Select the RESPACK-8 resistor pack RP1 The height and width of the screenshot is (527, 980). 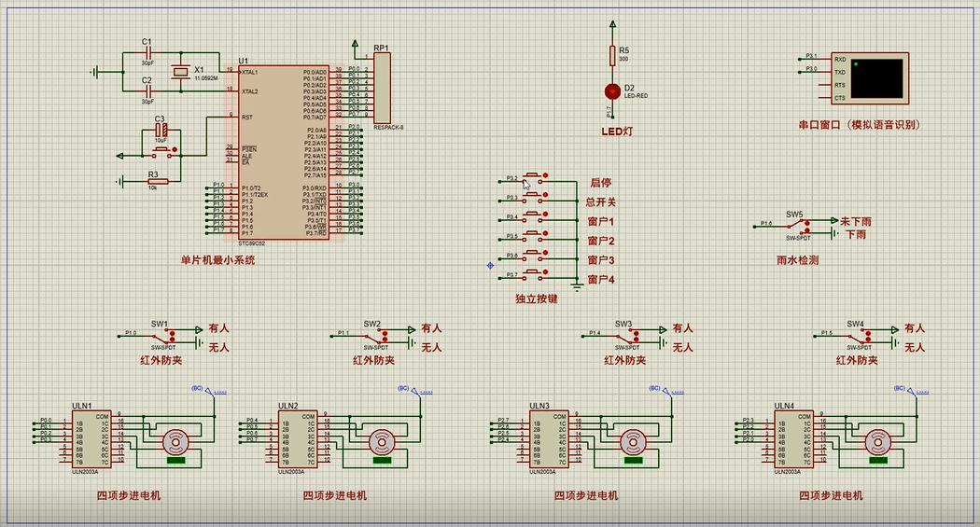[x=382, y=88]
